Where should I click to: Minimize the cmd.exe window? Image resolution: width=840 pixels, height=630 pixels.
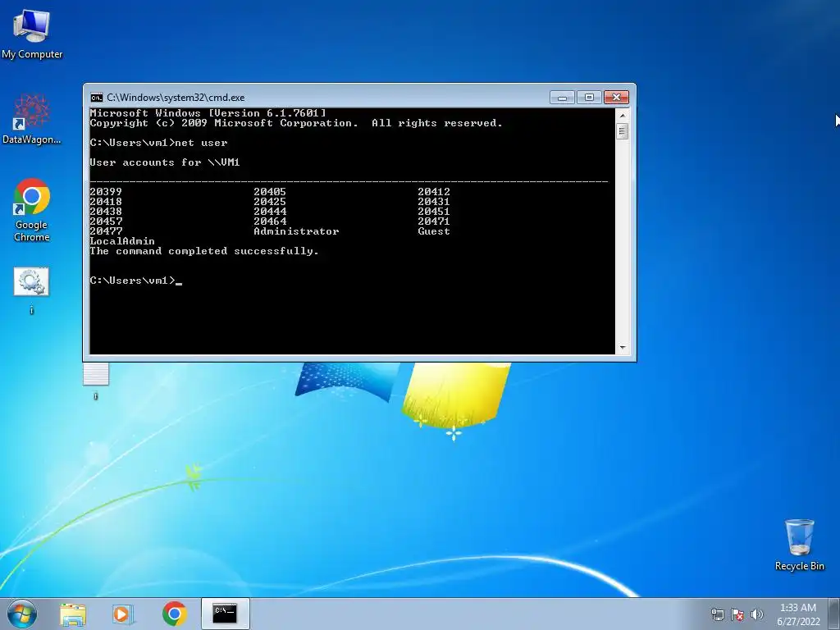tap(562, 98)
